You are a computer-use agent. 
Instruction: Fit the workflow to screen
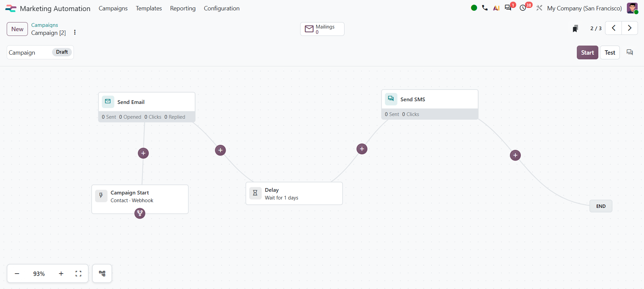79,274
